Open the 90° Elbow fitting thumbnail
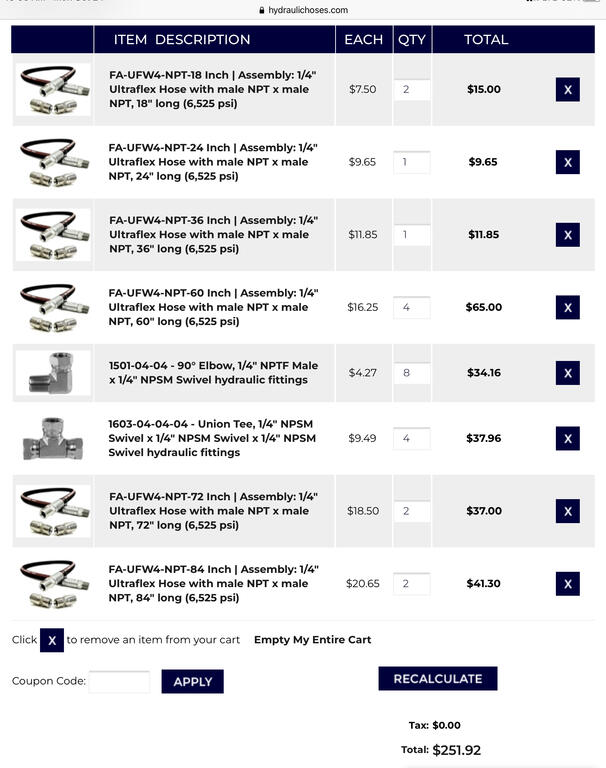606x768 pixels. pyautogui.click(x=53, y=373)
